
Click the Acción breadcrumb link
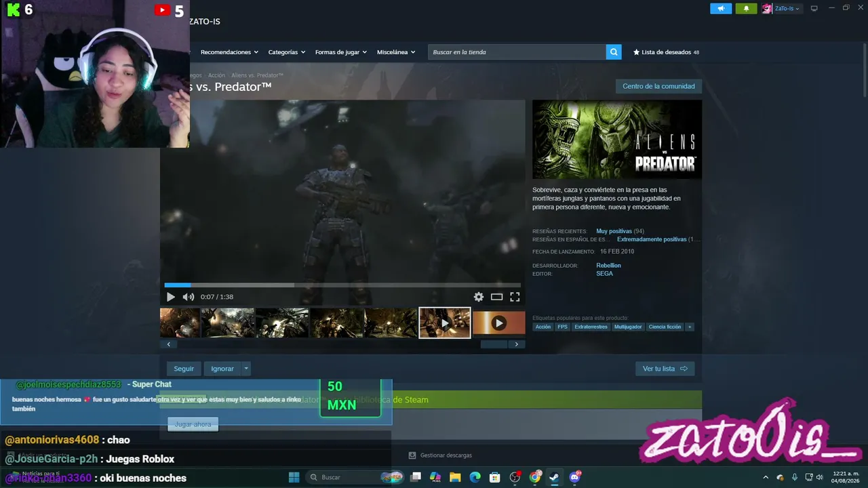pos(216,75)
